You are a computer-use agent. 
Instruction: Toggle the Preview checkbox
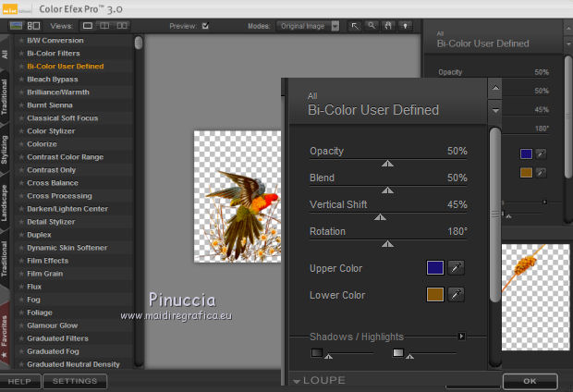coord(205,26)
